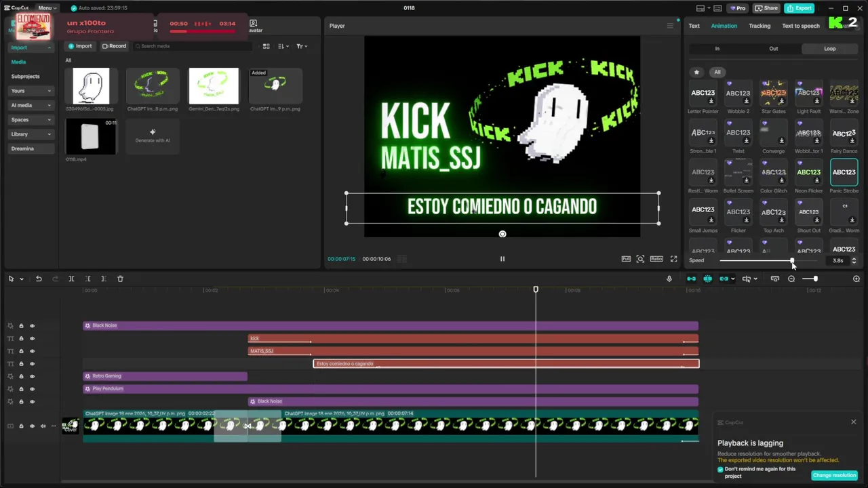Image resolution: width=868 pixels, height=488 pixels.
Task: Toggle the timeline preview axis icon
Action: (x=775, y=279)
